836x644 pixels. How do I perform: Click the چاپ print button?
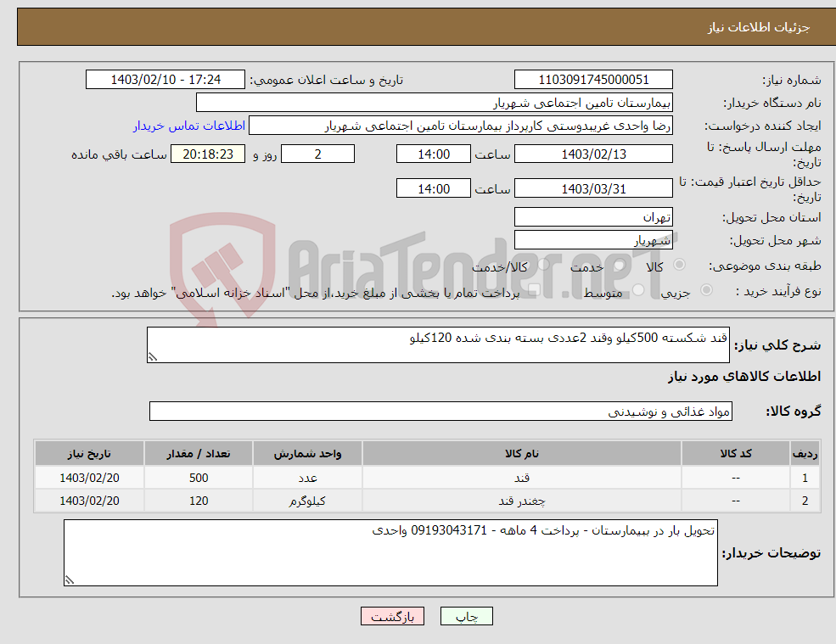[x=467, y=616]
